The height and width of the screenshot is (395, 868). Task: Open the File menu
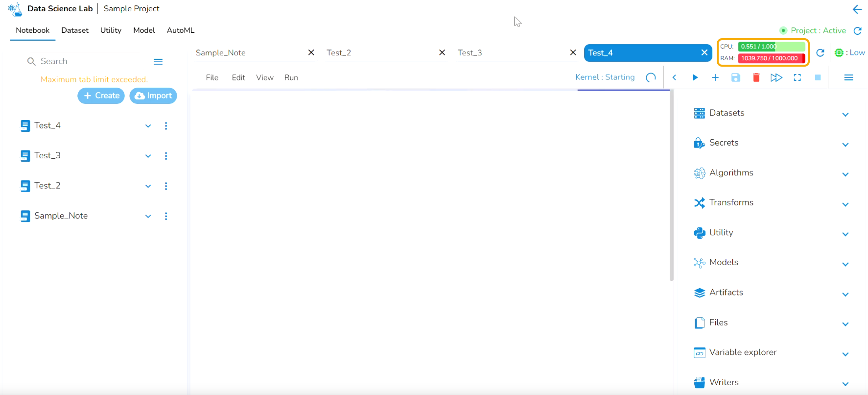click(212, 77)
